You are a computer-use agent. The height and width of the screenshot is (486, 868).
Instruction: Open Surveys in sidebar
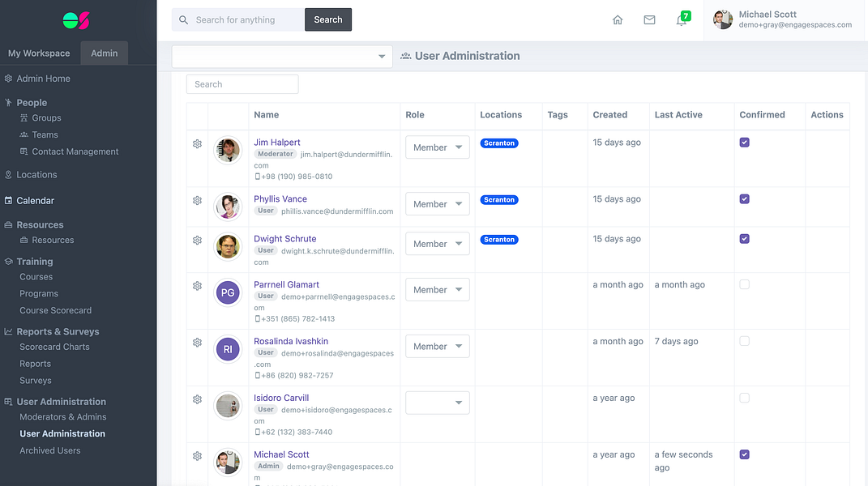[x=36, y=381]
